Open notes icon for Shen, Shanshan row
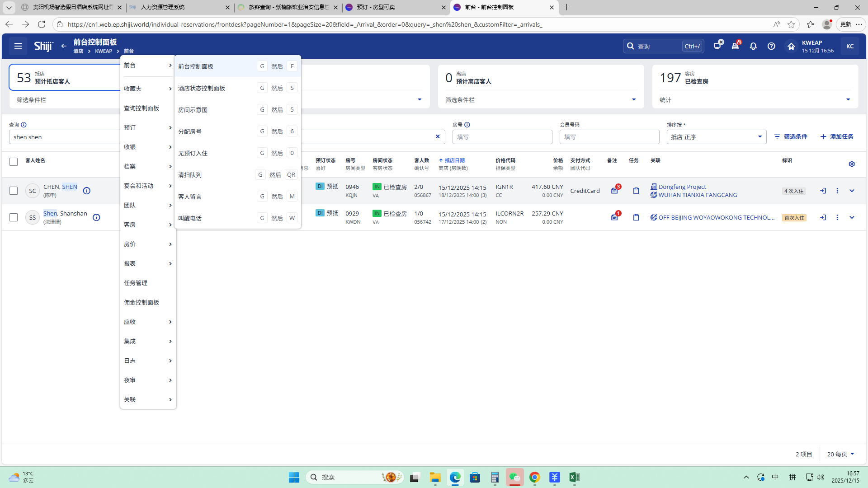This screenshot has width=868, height=488. 614,217
